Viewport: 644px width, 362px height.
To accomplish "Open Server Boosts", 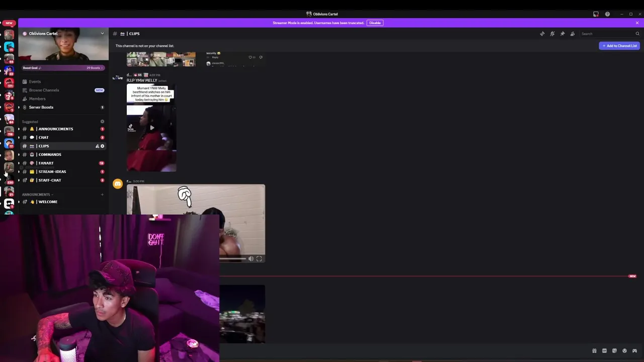I will pos(41,107).
